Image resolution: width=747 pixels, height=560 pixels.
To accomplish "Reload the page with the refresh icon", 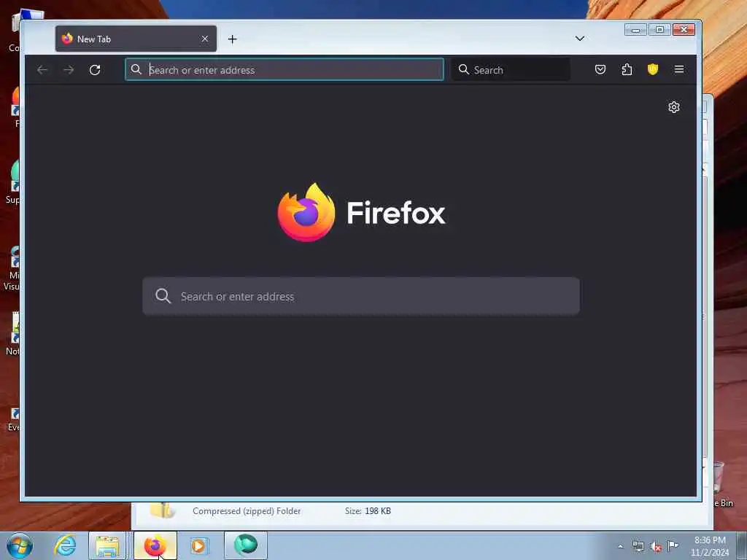I will [x=95, y=70].
